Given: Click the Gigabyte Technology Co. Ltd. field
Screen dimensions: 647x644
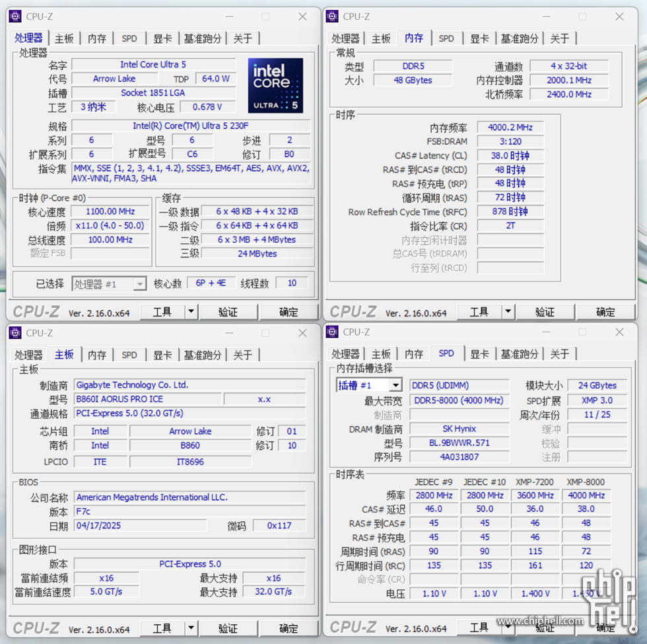Looking at the screenshot, I should 190,384.
